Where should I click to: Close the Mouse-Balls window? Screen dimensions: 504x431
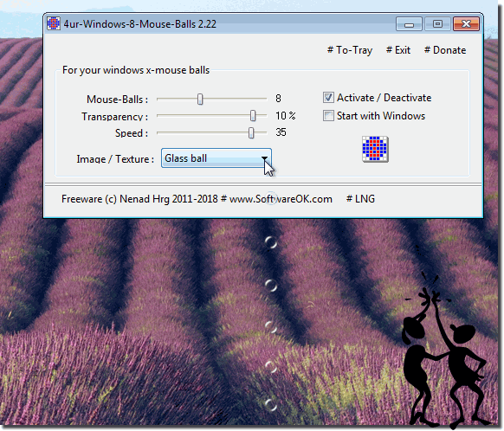pyautogui.click(x=466, y=24)
